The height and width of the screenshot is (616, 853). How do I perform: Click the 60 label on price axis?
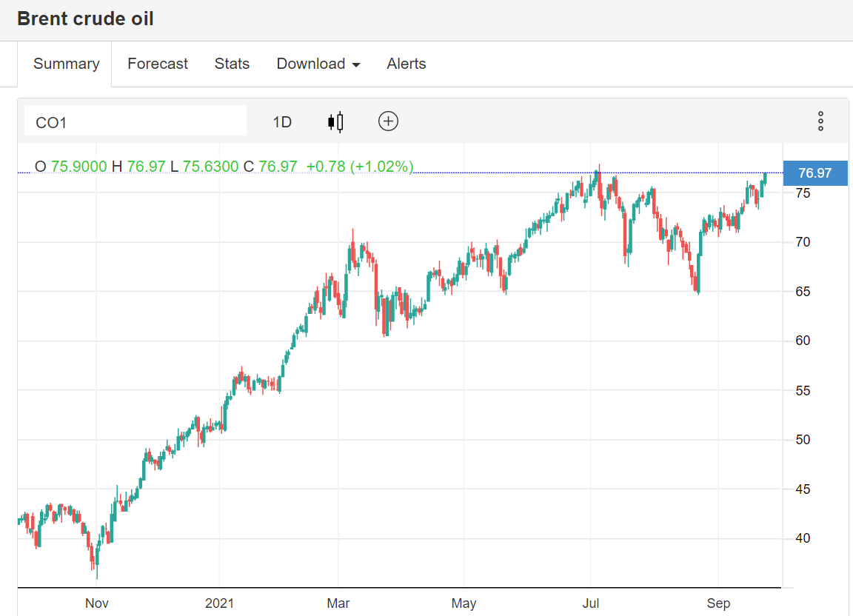[x=803, y=341]
